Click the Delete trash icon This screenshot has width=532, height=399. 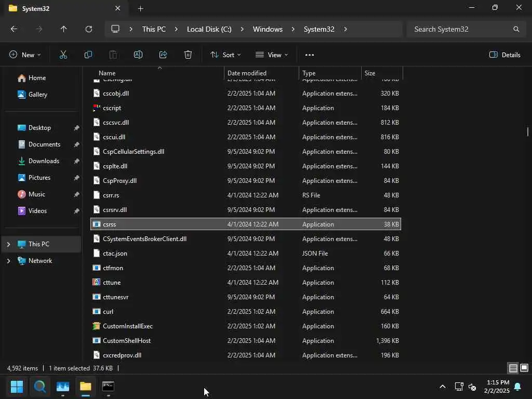(x=188, y=55)
